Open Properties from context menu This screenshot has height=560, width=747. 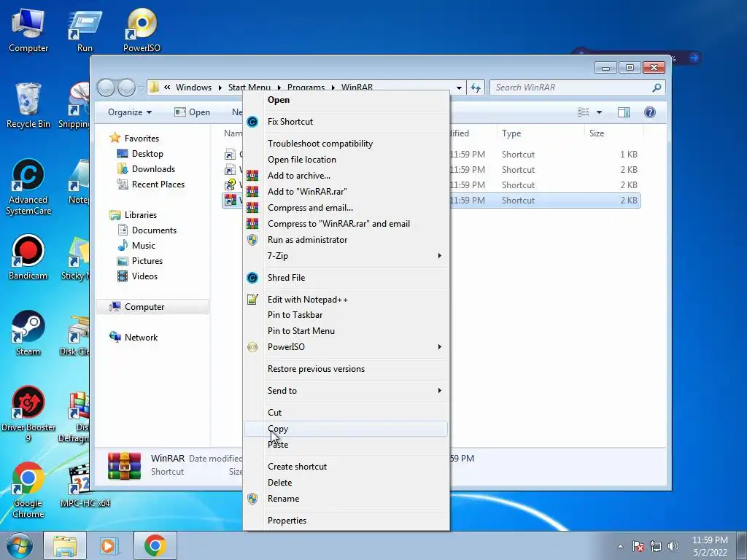[347, 521]
